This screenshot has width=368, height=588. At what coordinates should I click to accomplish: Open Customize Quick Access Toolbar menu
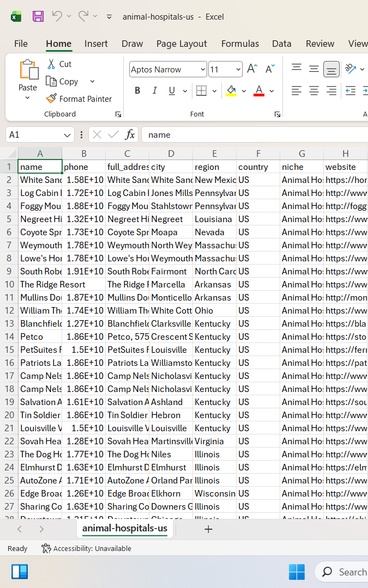tap(109, 16)
